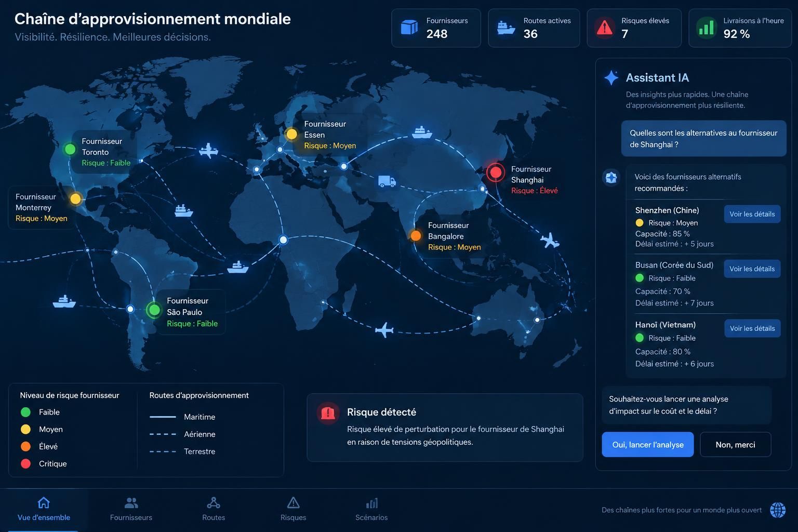Click the Assistant IA sparkle icon
This screenshot has height=532, width=798.
[611, 78]
